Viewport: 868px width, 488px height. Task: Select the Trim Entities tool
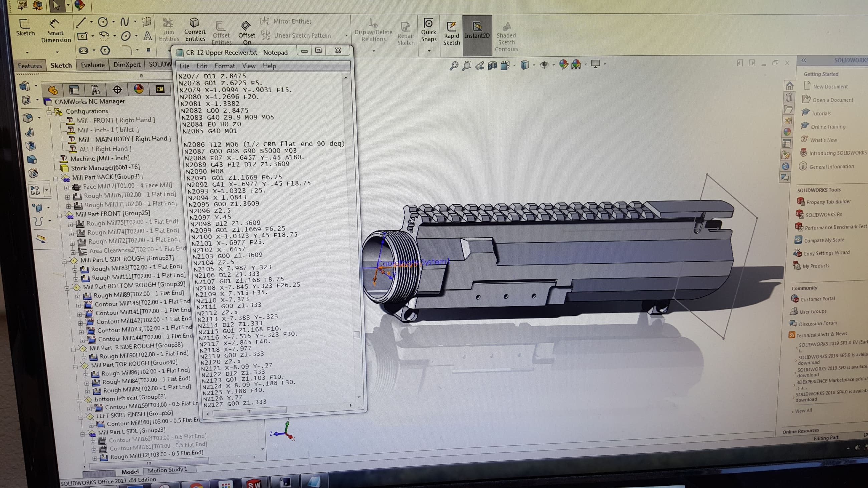click(168, 30)
